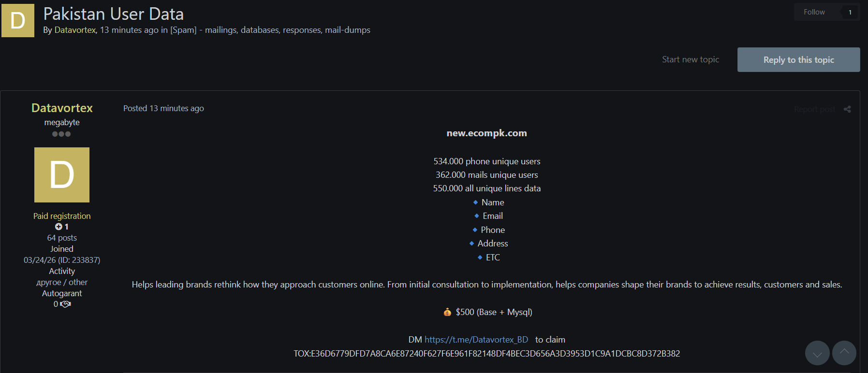Click the 550.000 all unique lines data text

click(x=487, y=188)
